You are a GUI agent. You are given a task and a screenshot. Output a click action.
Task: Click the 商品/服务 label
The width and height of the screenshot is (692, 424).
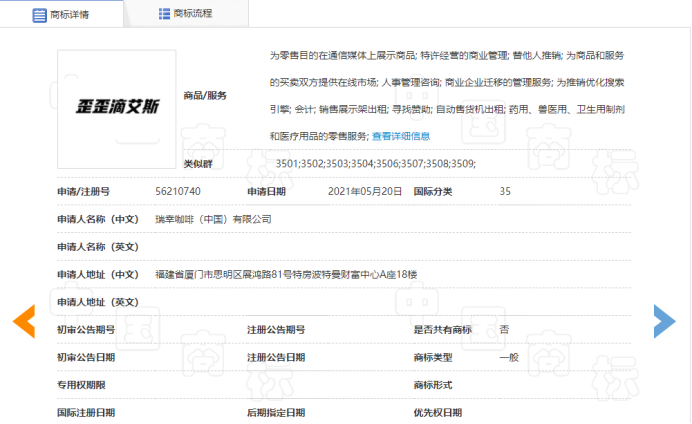[x=205, y=96]
